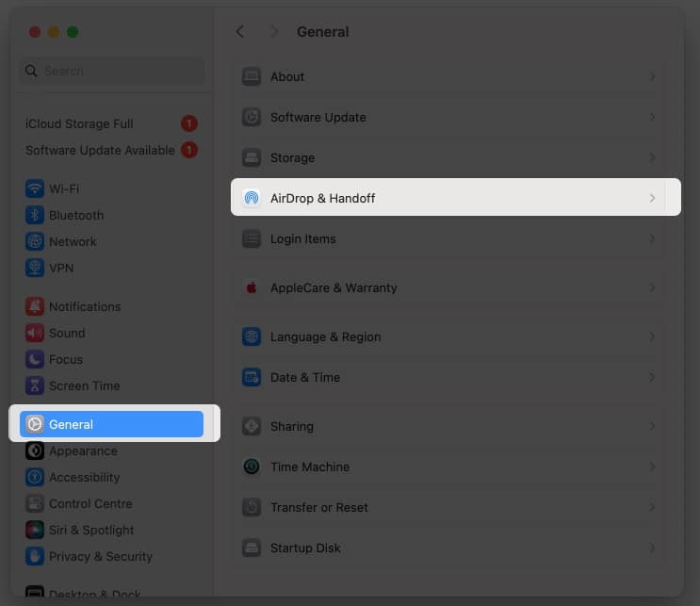Close the window with red button

[x=35, y=32]
